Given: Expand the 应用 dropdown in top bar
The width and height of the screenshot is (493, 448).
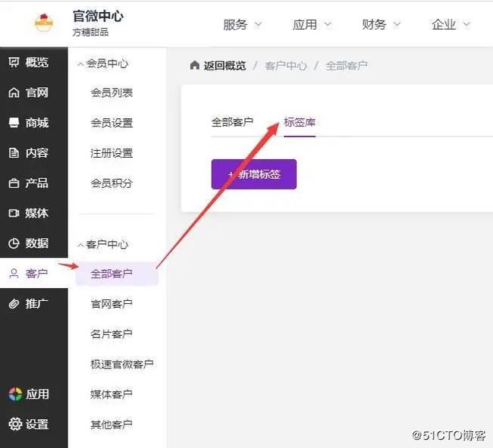Looking at the screenshot, I should (312, 24).
